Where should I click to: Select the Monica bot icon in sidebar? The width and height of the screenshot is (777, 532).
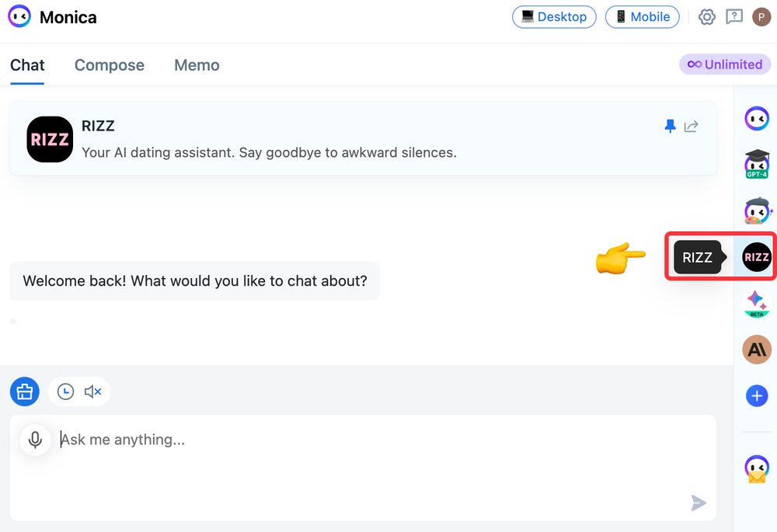[756, 118]
